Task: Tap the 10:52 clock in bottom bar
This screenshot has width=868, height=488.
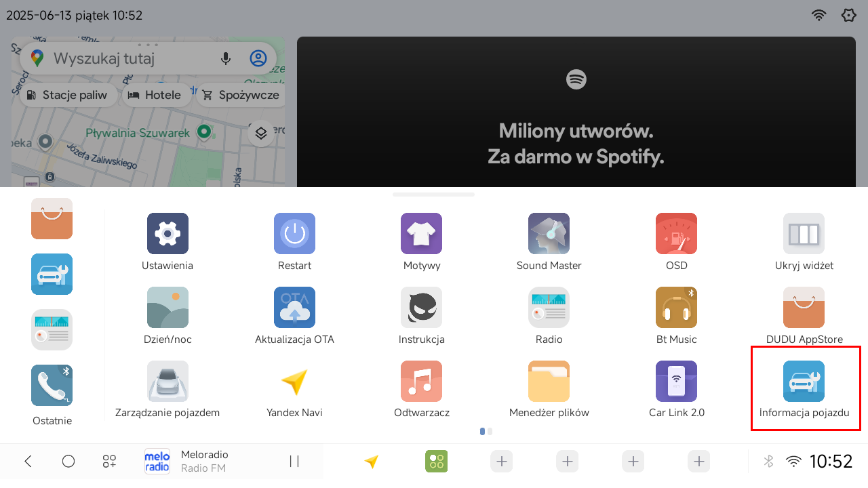Action: (831, 462)
